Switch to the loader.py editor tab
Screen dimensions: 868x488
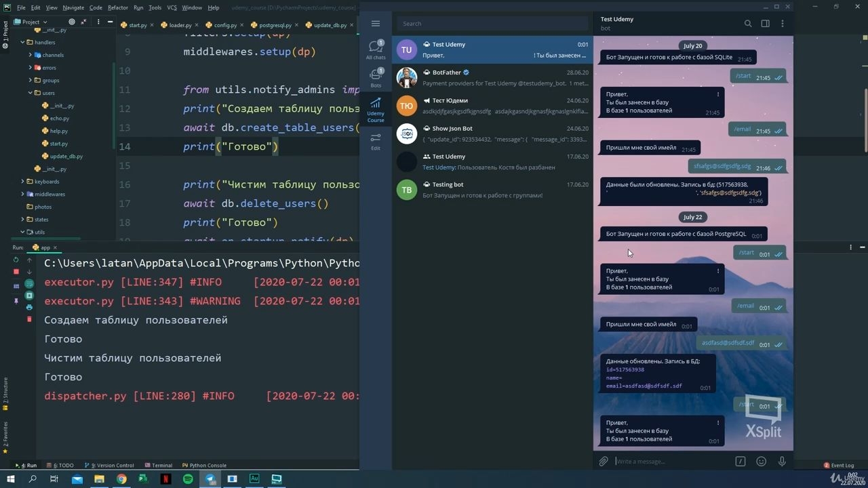[180, 25]
